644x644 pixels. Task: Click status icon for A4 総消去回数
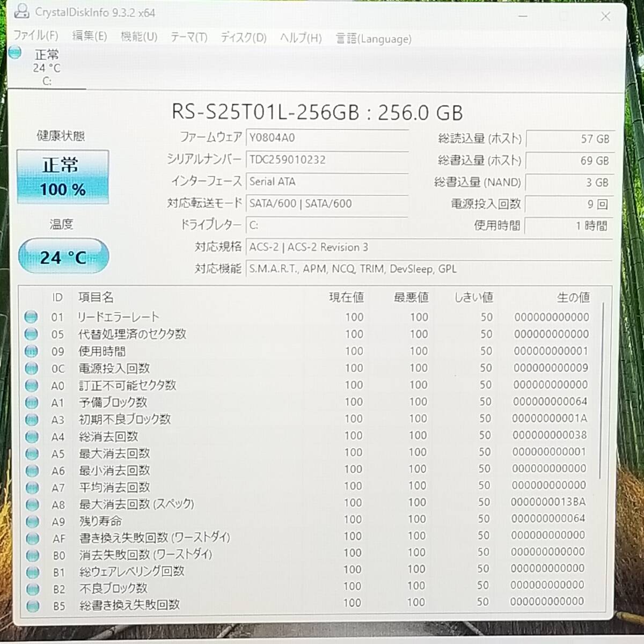(x=32, y=436)
